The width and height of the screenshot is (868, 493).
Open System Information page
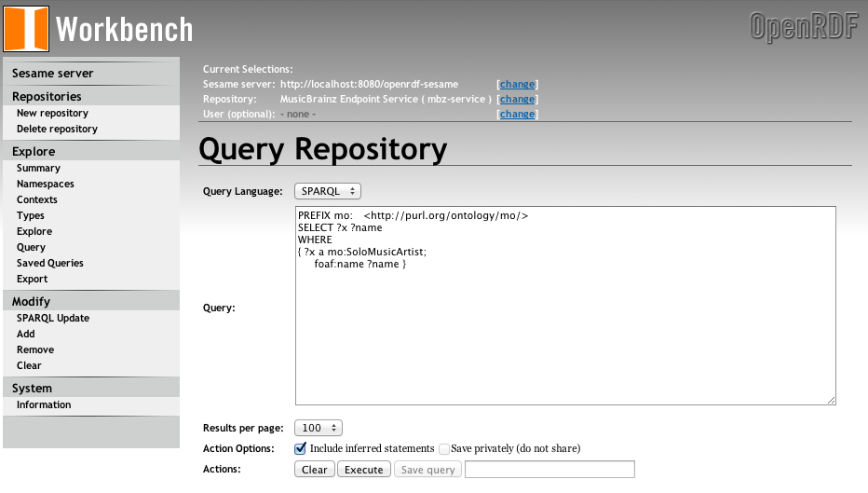point(44,404)
